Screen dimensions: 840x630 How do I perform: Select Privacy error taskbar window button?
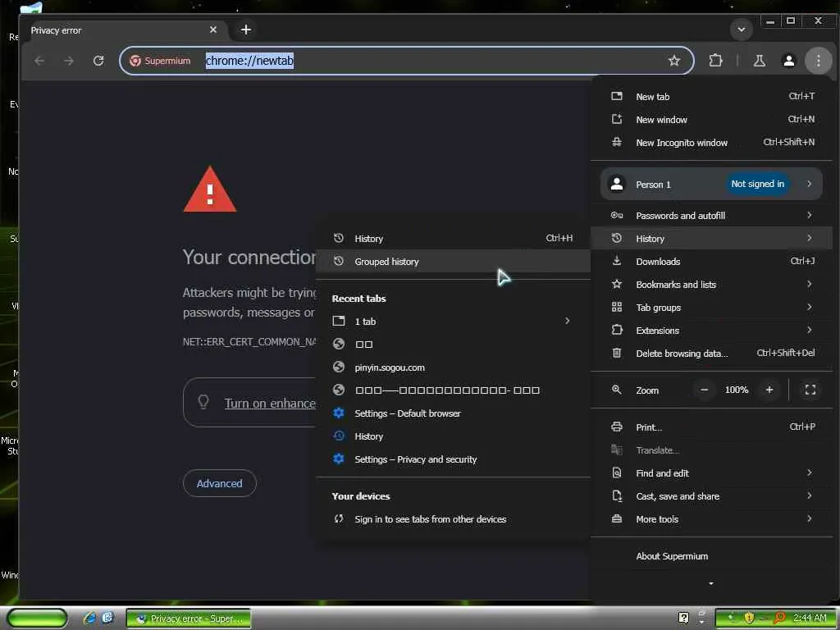[189, 619]
